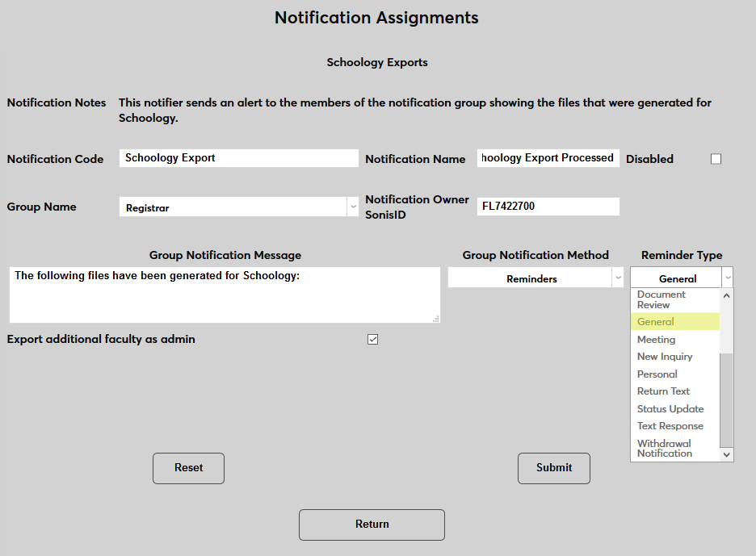Uncheck Export additional faculty as admin
756x556 pixels.
(x=372, y=339)
